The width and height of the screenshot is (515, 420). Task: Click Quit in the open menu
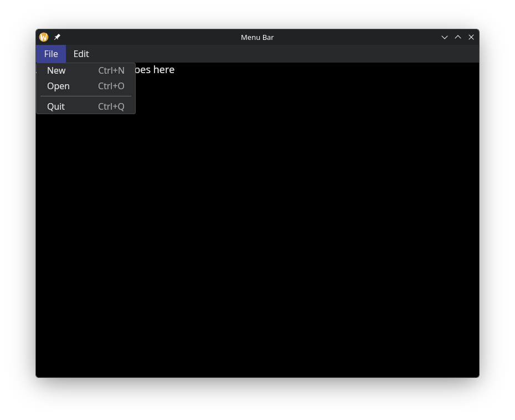[x=55, y=106]
